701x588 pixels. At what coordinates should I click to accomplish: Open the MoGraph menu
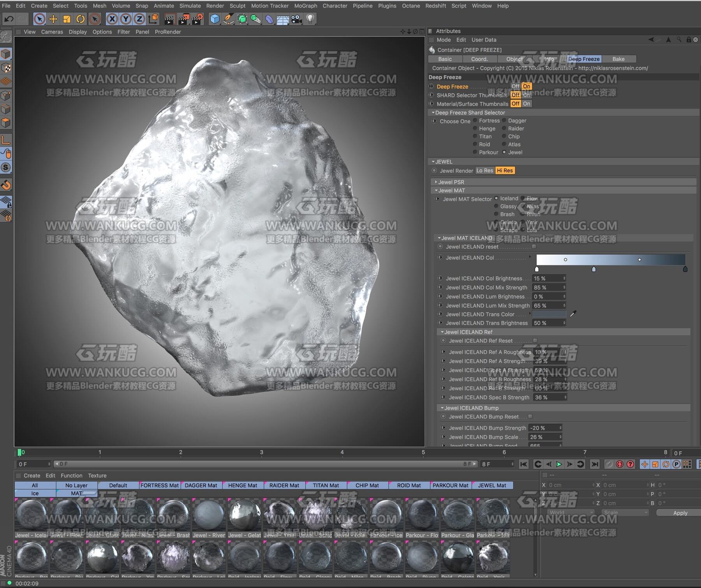tap(305, 6)
